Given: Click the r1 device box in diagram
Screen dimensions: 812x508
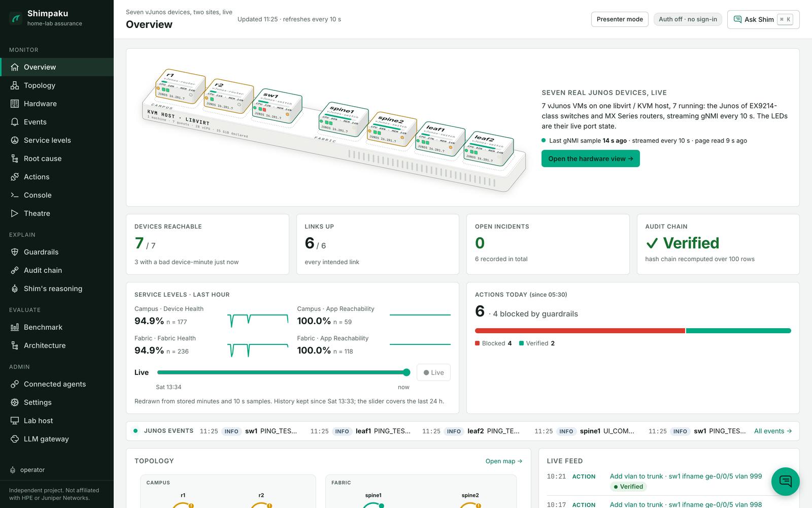Looking at the screenshot, I should [180, 87].
